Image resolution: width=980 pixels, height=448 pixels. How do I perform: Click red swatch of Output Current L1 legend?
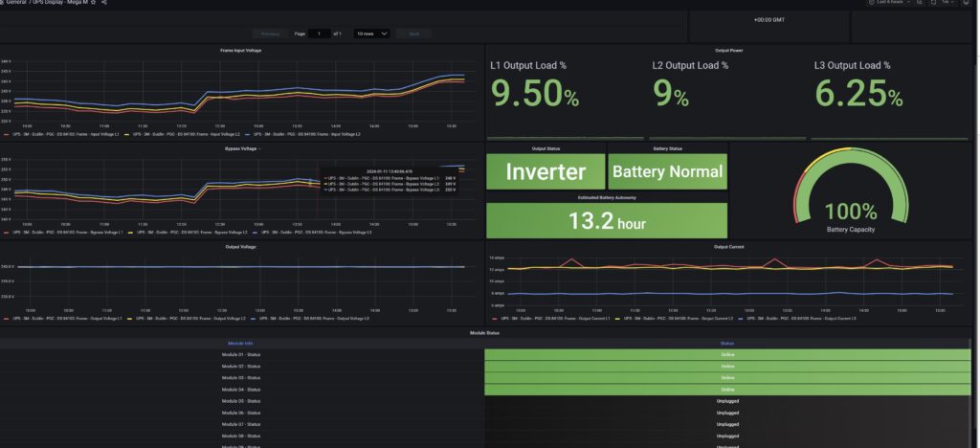point(495,319)
